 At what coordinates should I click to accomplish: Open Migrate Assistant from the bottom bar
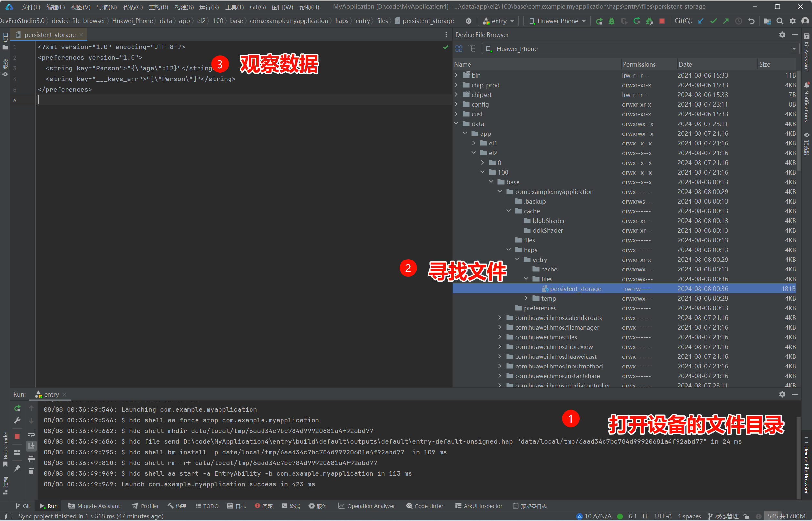coord(94,506)
